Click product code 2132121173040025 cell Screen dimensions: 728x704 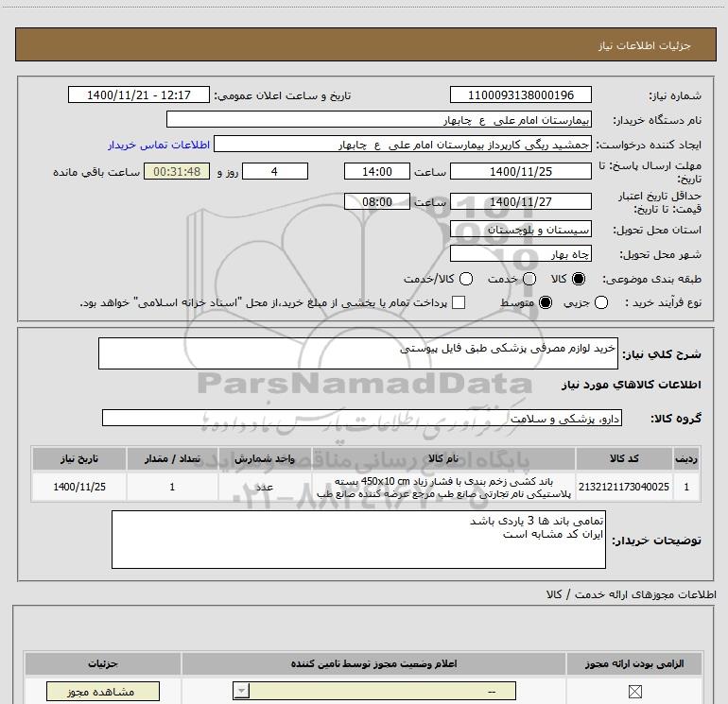coord(624,487)
